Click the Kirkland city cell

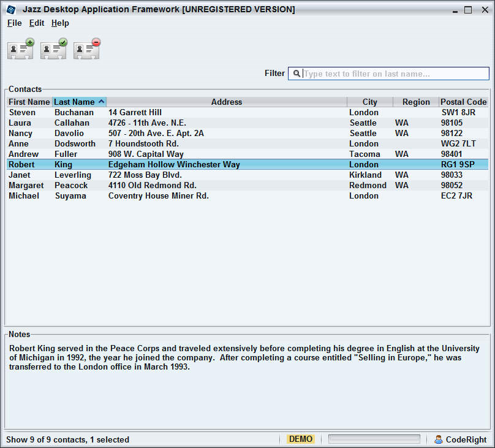(365, 175)
